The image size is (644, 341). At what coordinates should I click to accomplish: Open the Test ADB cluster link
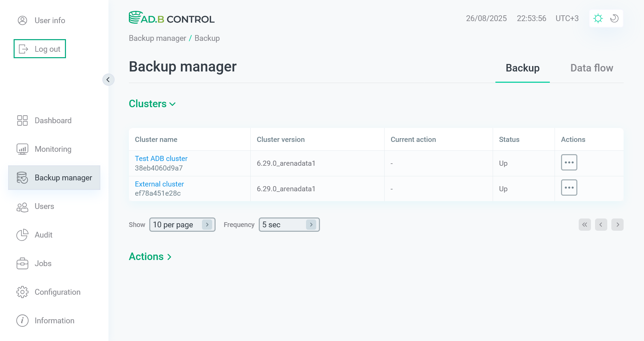click(161, 158)
